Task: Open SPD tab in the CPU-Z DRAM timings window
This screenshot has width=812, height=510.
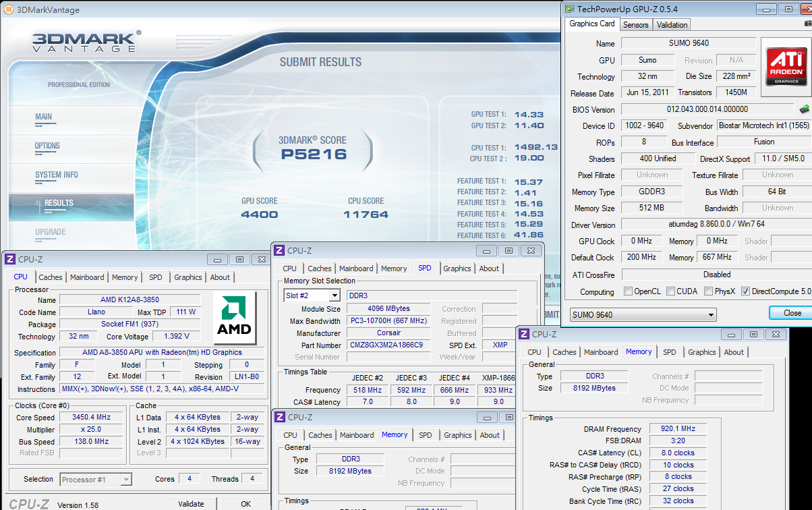Action: (669, 352)
